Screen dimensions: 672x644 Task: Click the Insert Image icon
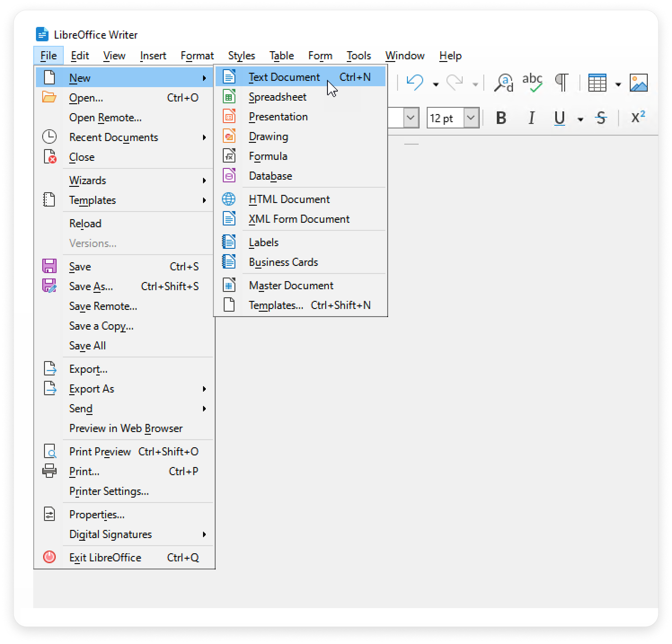coord(638,83)
